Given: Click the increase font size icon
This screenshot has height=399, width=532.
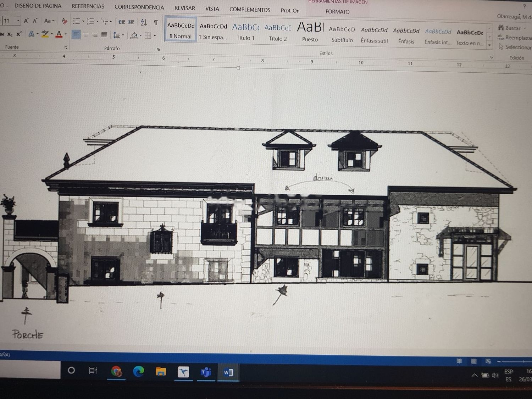Looking at the screenshot, I should [26, 21].
